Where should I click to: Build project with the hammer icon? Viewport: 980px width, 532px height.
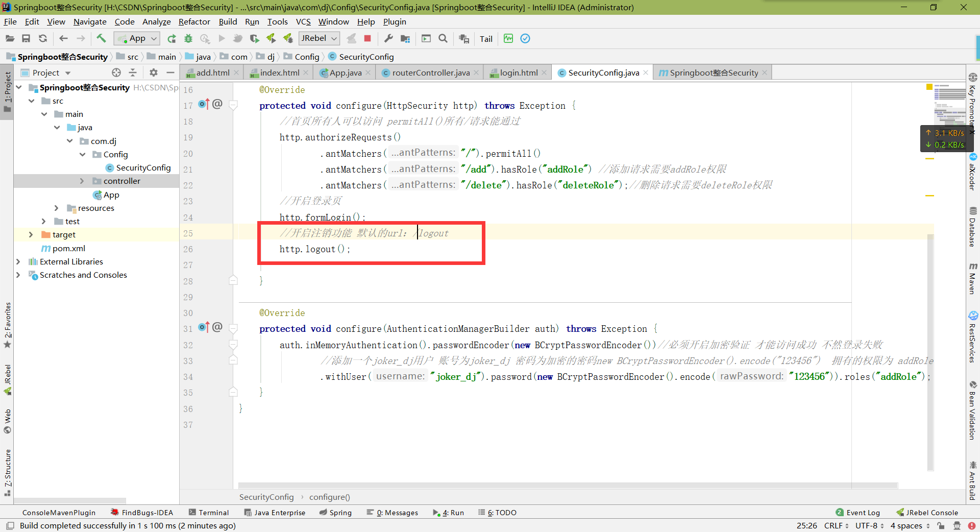pos(101,38)
